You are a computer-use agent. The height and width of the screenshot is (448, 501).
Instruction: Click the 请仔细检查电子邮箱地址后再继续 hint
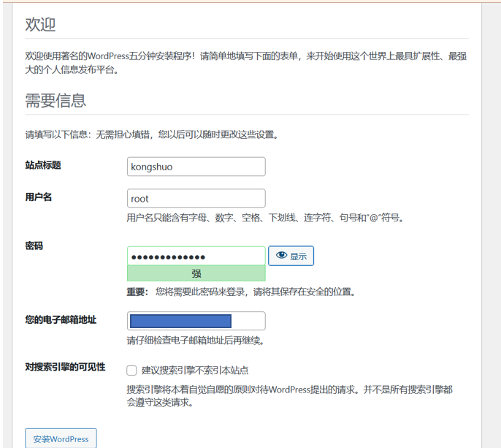(196, 341)
